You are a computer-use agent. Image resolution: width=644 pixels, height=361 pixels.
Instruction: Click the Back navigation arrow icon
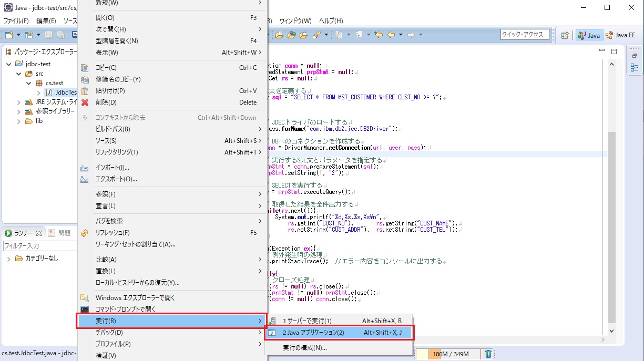pos(391,35)
